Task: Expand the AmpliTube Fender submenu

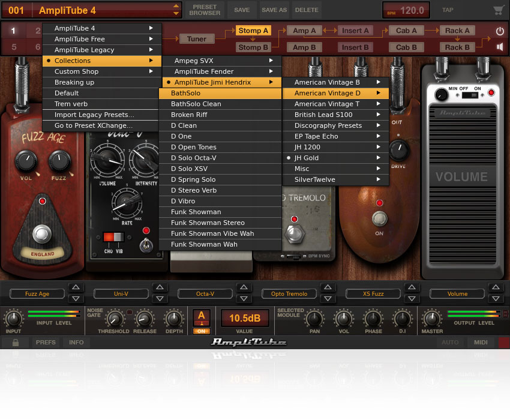Action: [x=222, y=71]
